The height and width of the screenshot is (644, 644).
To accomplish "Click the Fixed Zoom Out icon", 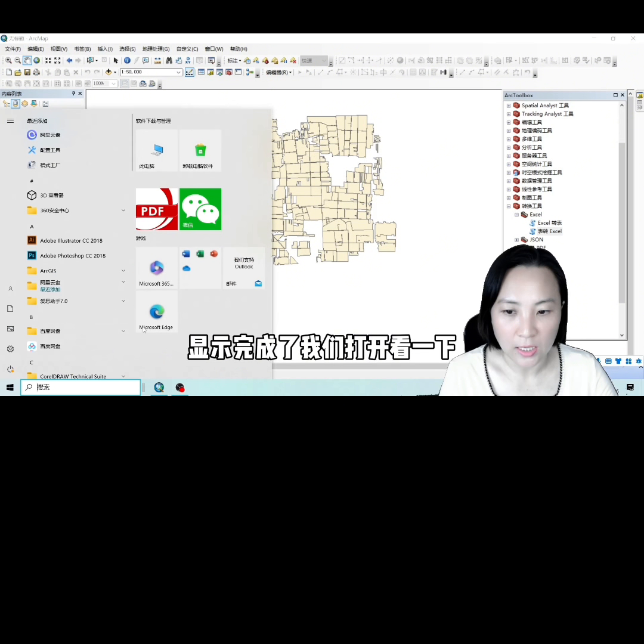I will [x=57, y=60].
